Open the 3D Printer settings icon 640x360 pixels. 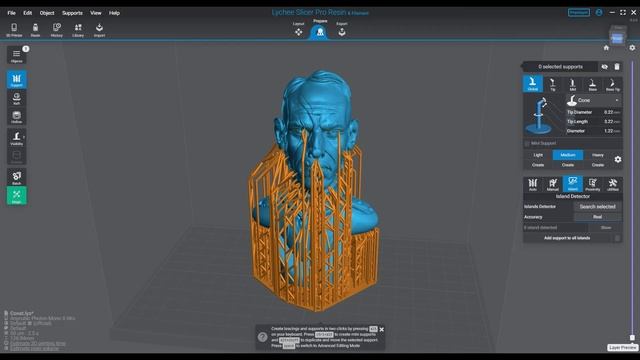pos(14,30)
